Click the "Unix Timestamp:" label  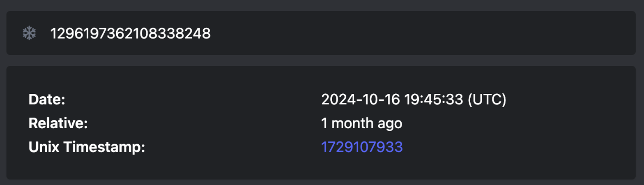[87, 147]
